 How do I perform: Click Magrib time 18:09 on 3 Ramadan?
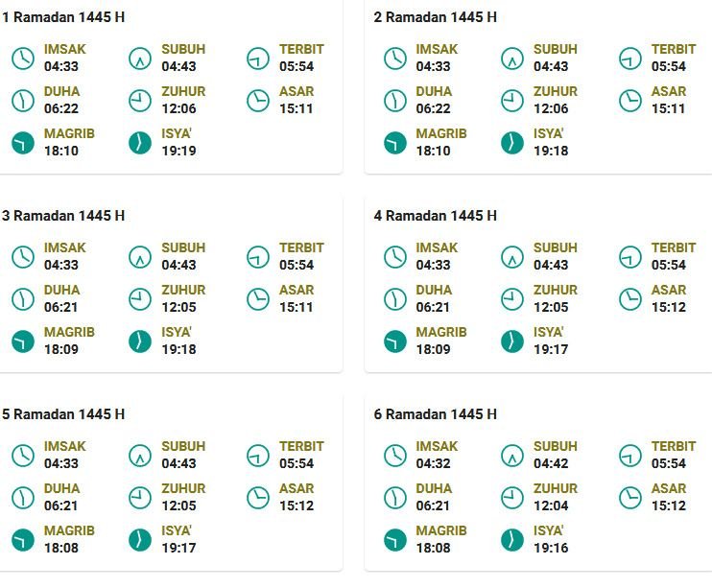tap(61, 350)
